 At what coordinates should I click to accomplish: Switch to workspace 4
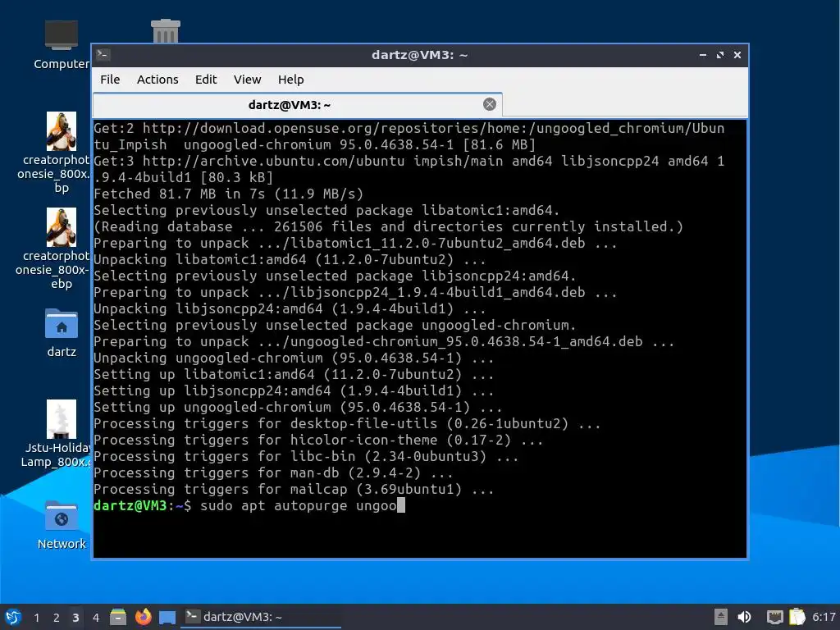pyautogui.click(x=95, y=618)
